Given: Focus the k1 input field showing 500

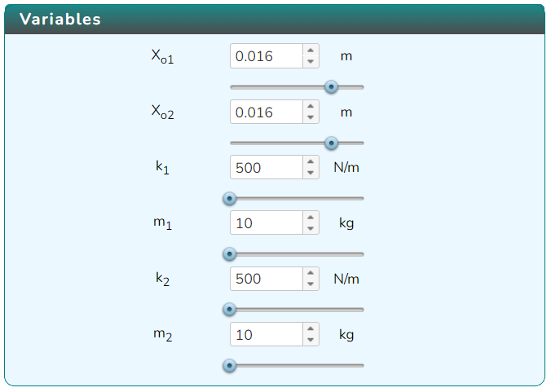Looking at the screenshot, I should click(x=267, y=167).
